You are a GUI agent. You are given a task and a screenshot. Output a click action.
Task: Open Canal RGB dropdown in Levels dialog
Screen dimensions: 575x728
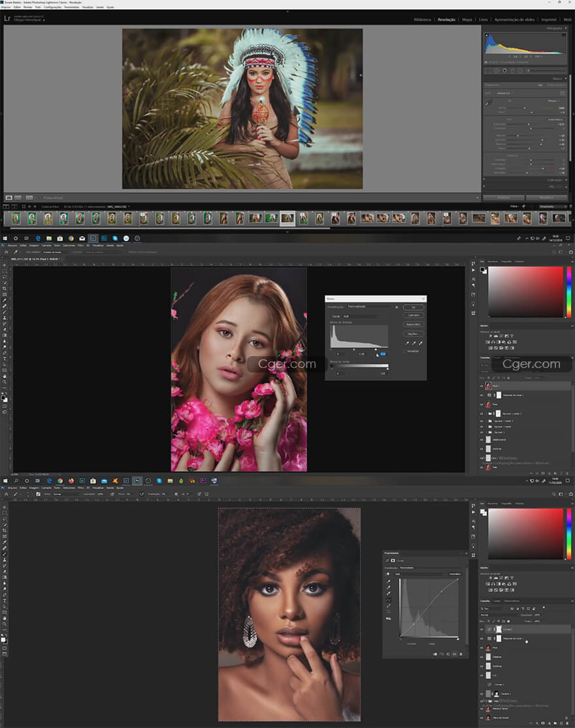359,316
